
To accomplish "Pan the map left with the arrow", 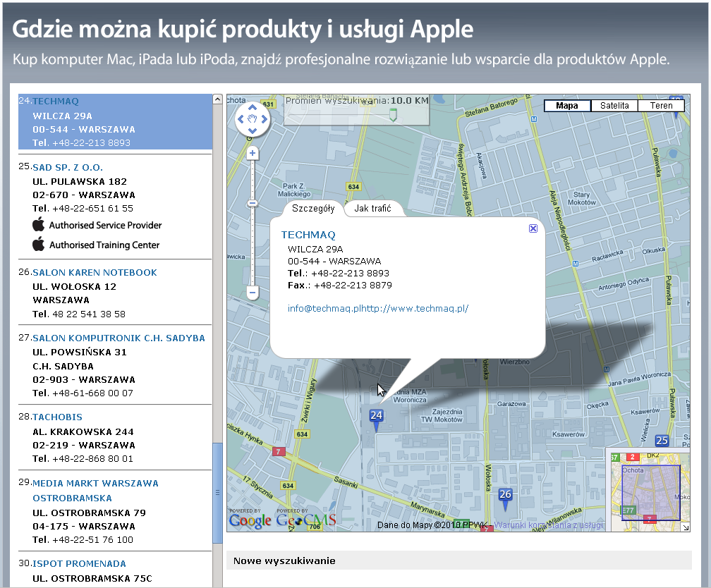I will (x=241, y=119).
